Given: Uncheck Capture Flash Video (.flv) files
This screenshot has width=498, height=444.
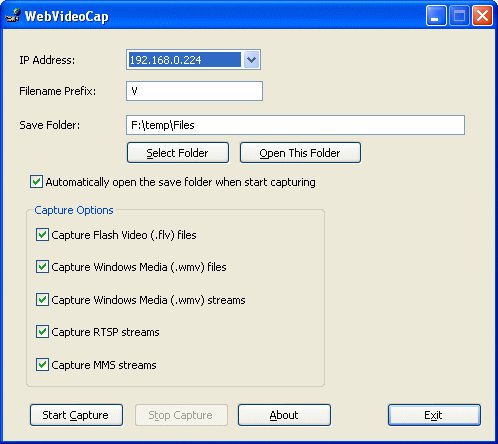Looking at the screenshot, I should coord(42,235).
